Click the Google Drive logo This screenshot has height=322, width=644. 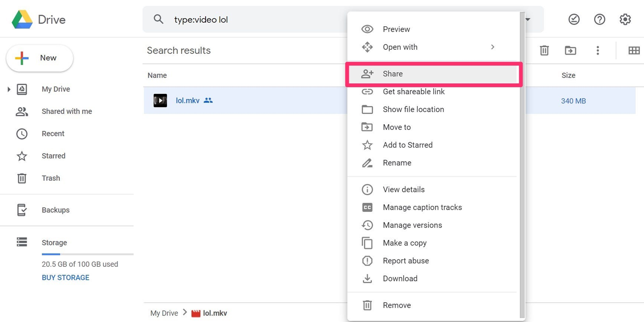pyautogui.click(x=22, y=20)
